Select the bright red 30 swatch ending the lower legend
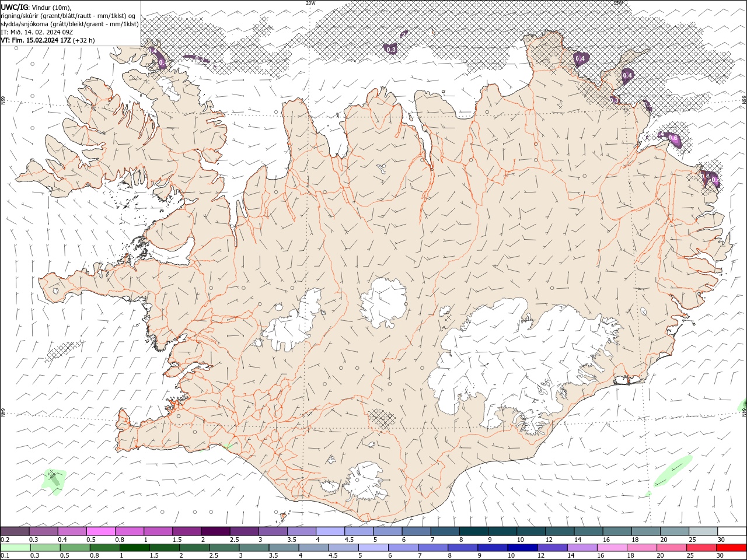 [x=731, y=548]
